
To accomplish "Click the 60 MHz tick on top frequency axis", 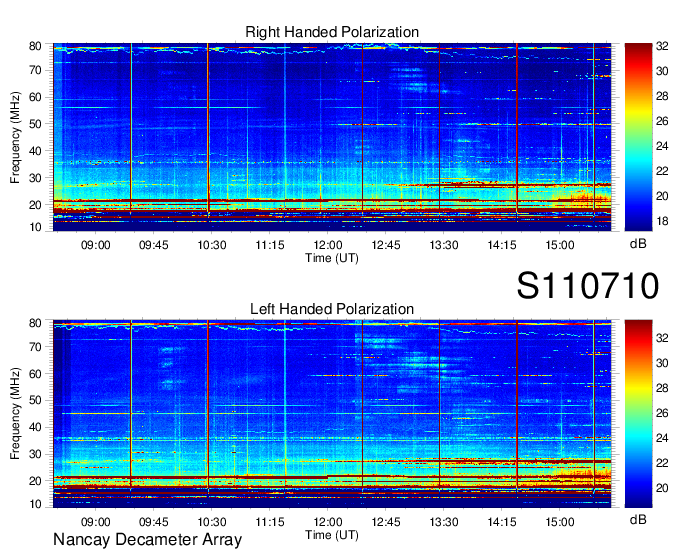I will pyautogui.click(x=35, y=97).
